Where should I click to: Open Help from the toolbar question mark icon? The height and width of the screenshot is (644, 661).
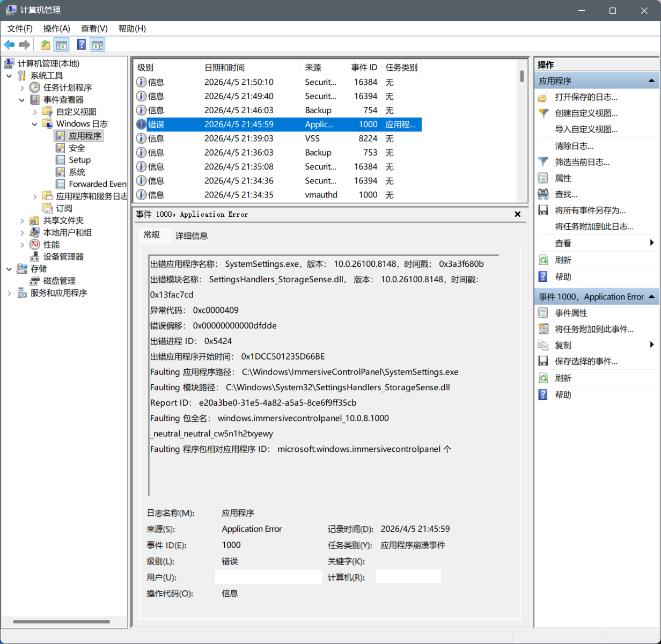click(82, 45)
